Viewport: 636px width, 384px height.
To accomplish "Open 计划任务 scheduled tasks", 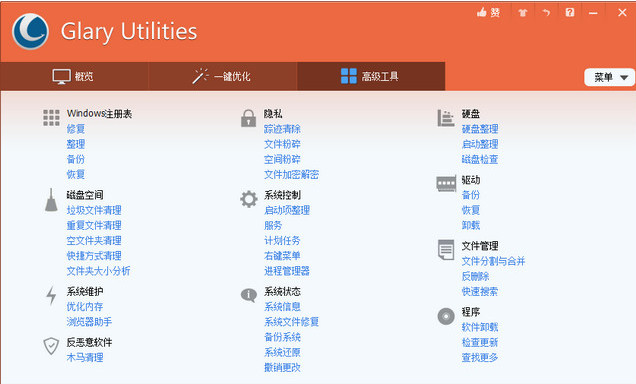I will click(x=282, y=240).
